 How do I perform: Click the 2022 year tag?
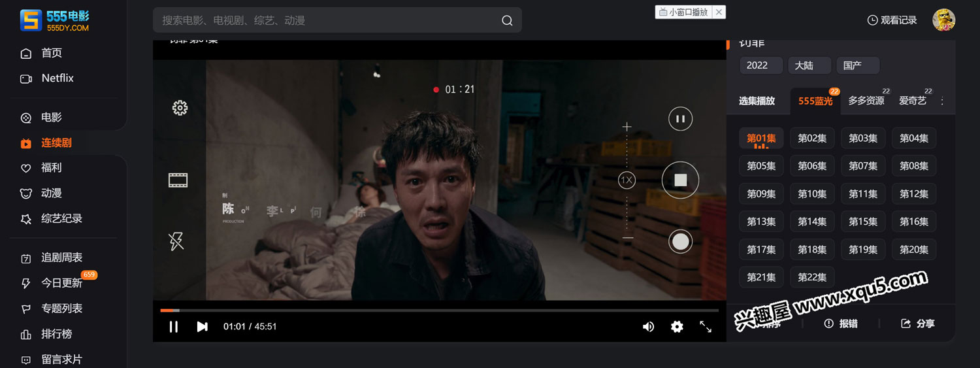pyautogui.click(x=761, y=65)
